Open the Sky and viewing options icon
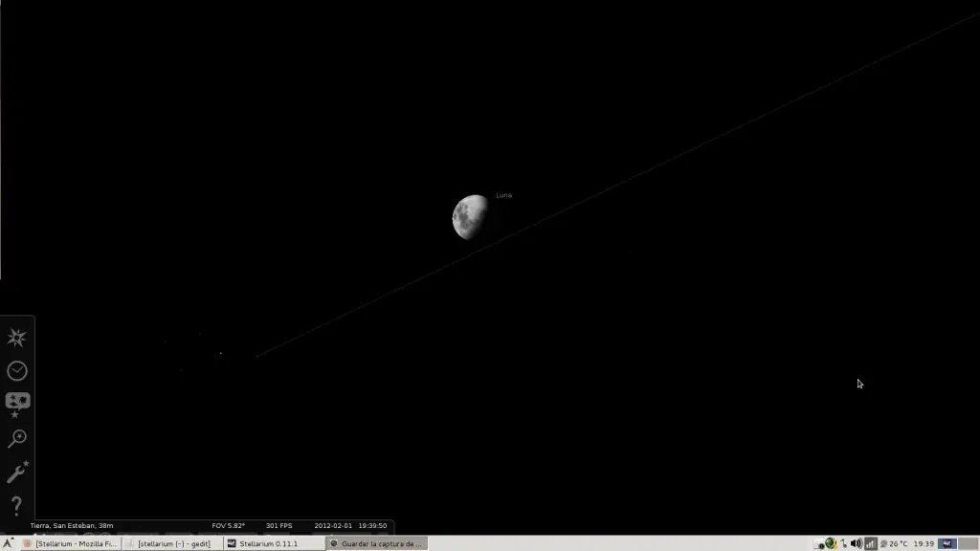The width and height of the screenshot is (980, 551). coord(17,405)
